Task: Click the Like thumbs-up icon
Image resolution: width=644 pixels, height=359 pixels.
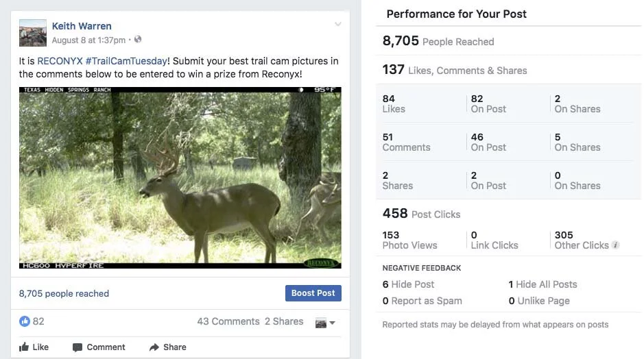Action: pyautogui.click(x=24, y=347)
